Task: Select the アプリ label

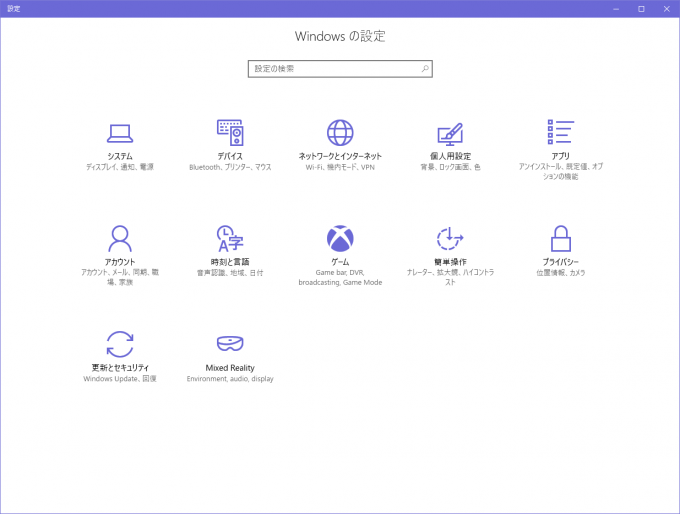Action: tap(560, 156)
